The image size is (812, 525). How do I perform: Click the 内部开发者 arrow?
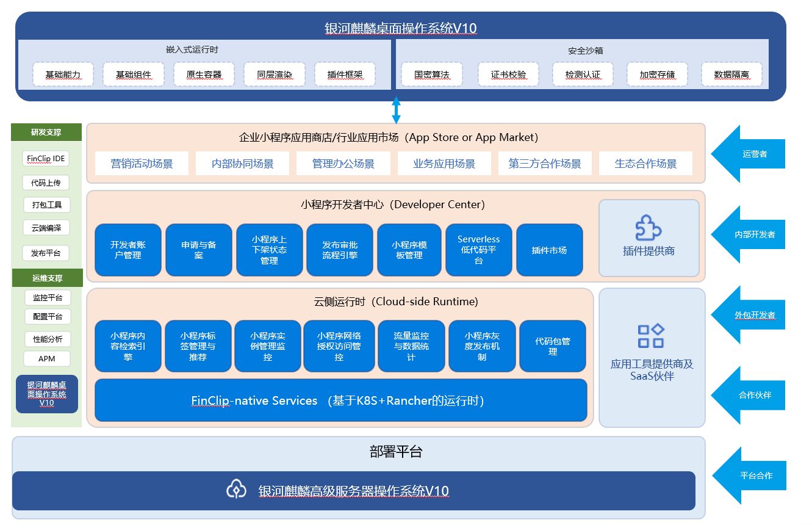point(747,234)
